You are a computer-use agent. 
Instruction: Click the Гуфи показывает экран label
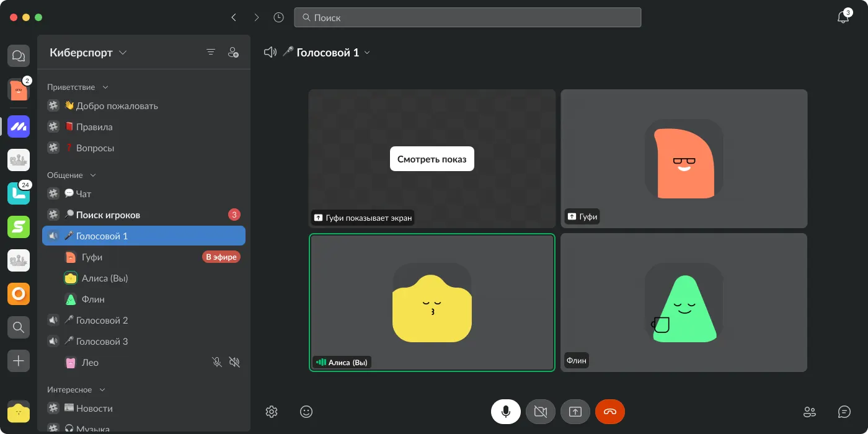[363, 218]
